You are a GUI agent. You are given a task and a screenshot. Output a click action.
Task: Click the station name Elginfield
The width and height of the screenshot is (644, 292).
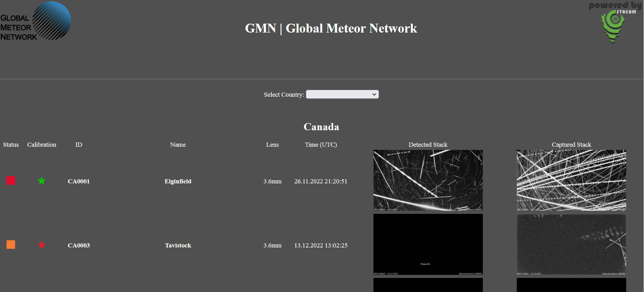click(x=178, y=181)
